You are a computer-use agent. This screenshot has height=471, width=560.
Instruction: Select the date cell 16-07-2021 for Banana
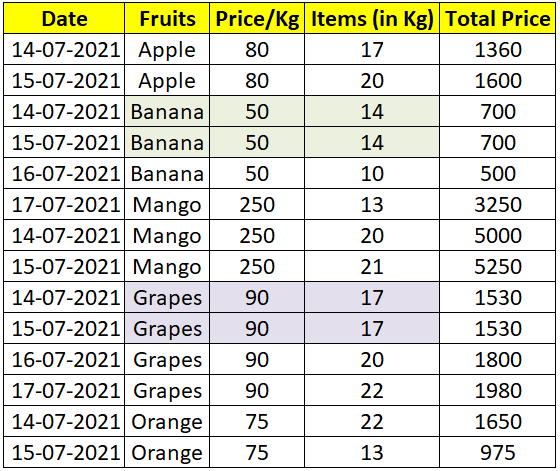pyautogui.click(x=64, y=174)
